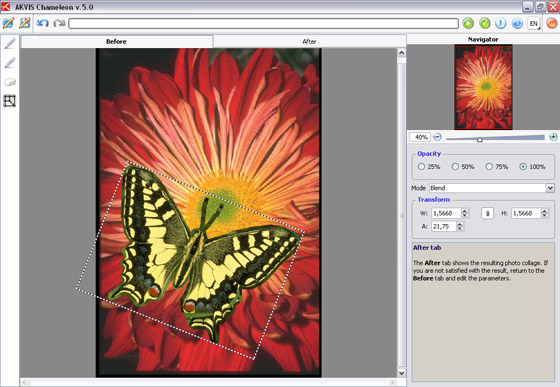Screen dimensions: 560x387
Task: Redo the last action
Action: click(59, 23)
